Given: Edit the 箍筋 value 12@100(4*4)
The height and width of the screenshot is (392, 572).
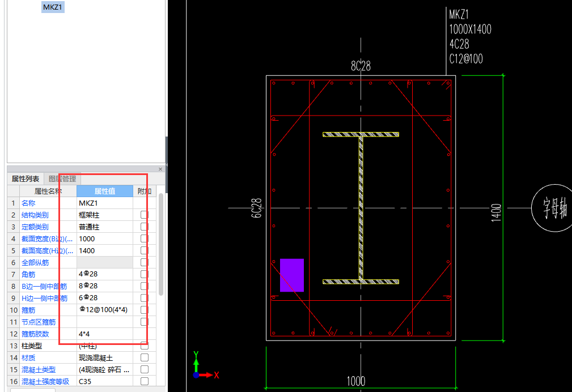Looking at the screenshot, I should tap(105, 310).
